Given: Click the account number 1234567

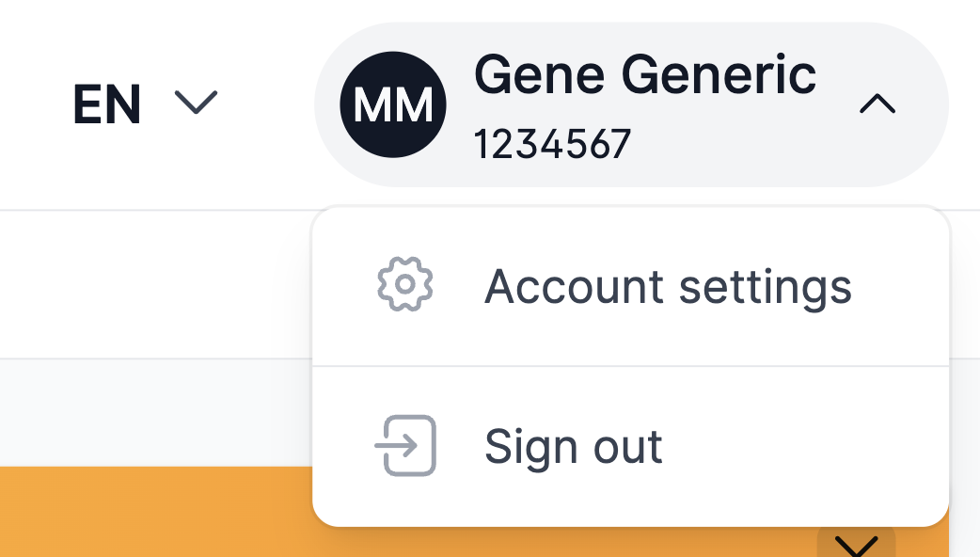Looking at the screenshot, I should click(x=552, y=144).
